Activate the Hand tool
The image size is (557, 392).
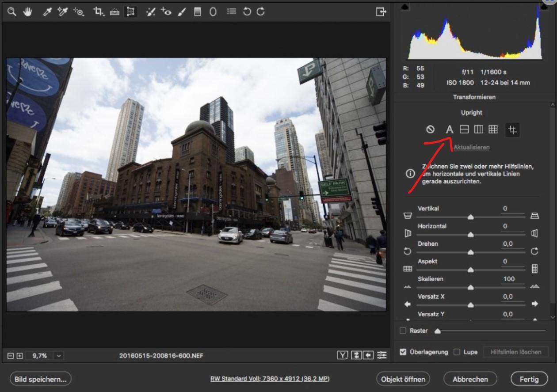(27, 12)
